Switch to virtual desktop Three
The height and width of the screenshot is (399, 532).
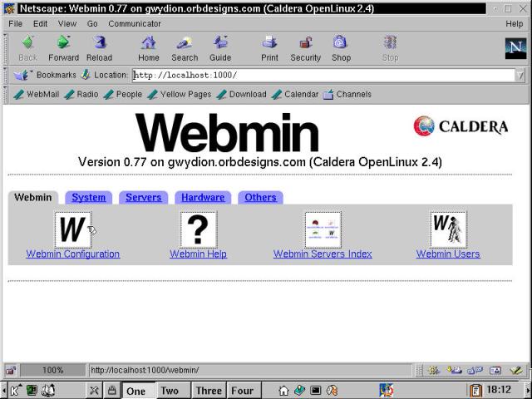click(209, 391)
